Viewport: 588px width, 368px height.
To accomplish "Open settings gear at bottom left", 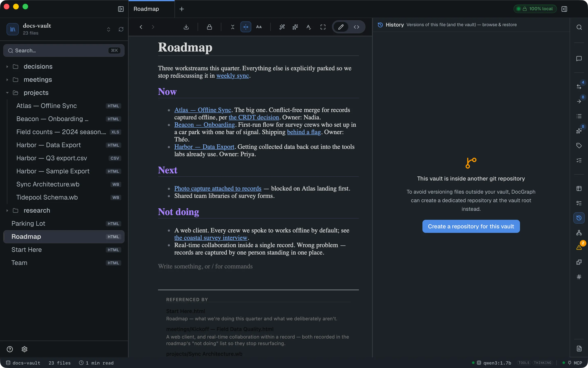I will (24, 349).
